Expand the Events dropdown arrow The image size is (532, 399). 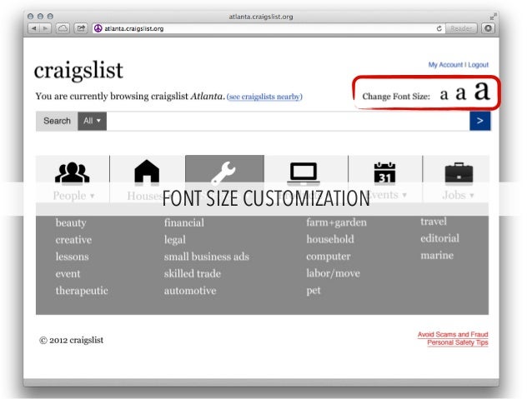(404, 195)
